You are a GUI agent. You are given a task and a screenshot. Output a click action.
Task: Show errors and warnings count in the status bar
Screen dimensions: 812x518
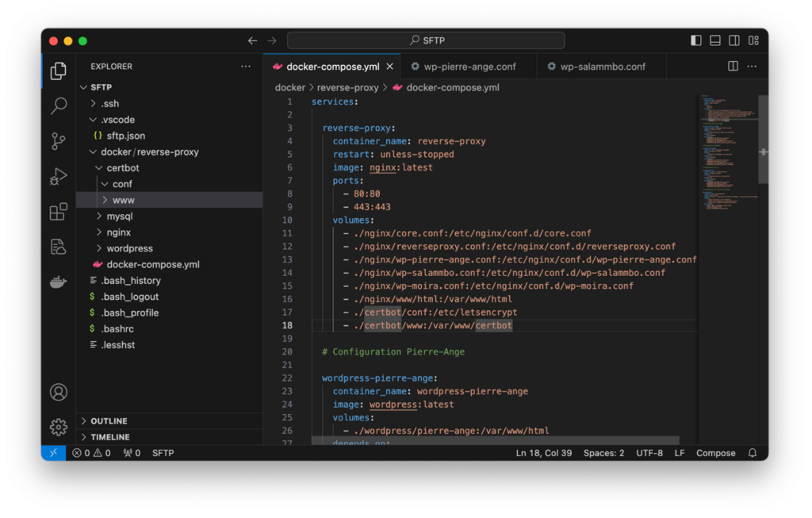coord(92,453)
